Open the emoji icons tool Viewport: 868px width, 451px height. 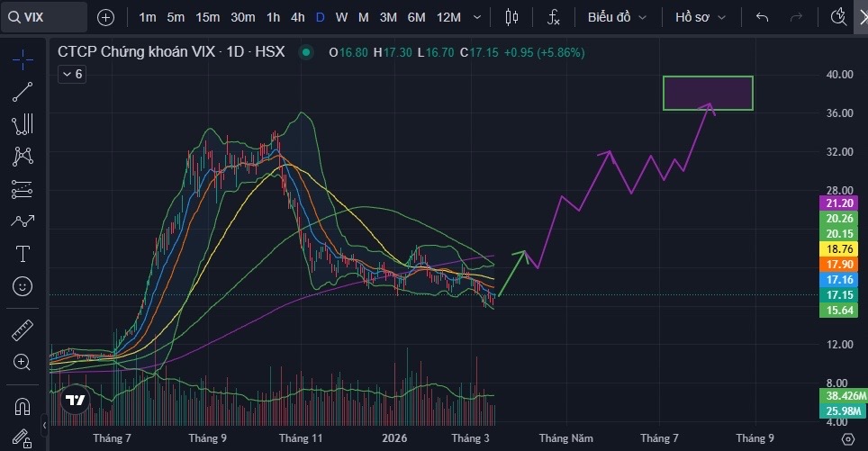[23, 286]
